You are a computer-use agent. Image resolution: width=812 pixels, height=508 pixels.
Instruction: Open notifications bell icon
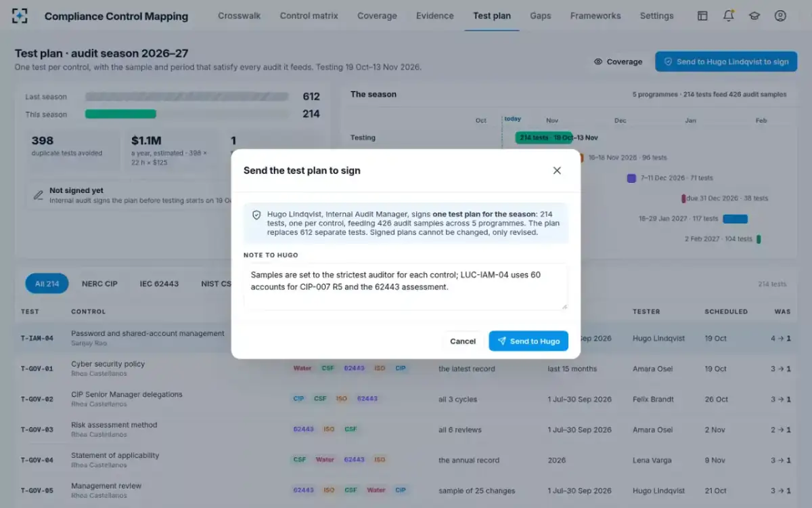point(729,16)
